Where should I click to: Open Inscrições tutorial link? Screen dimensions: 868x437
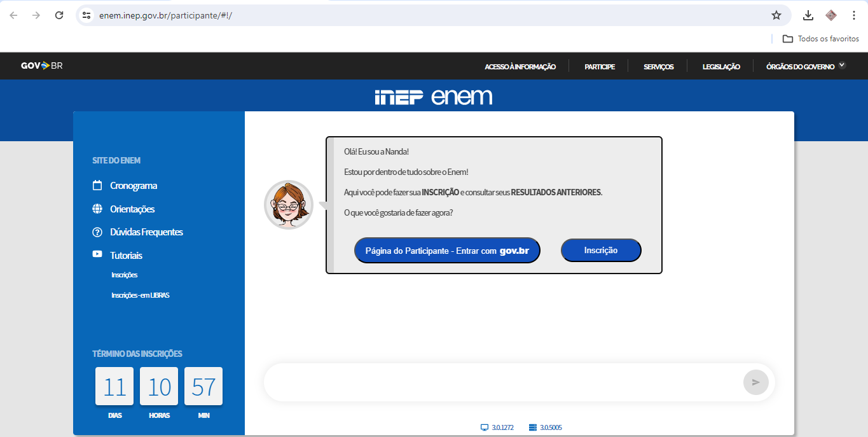(x=125, y=275)
